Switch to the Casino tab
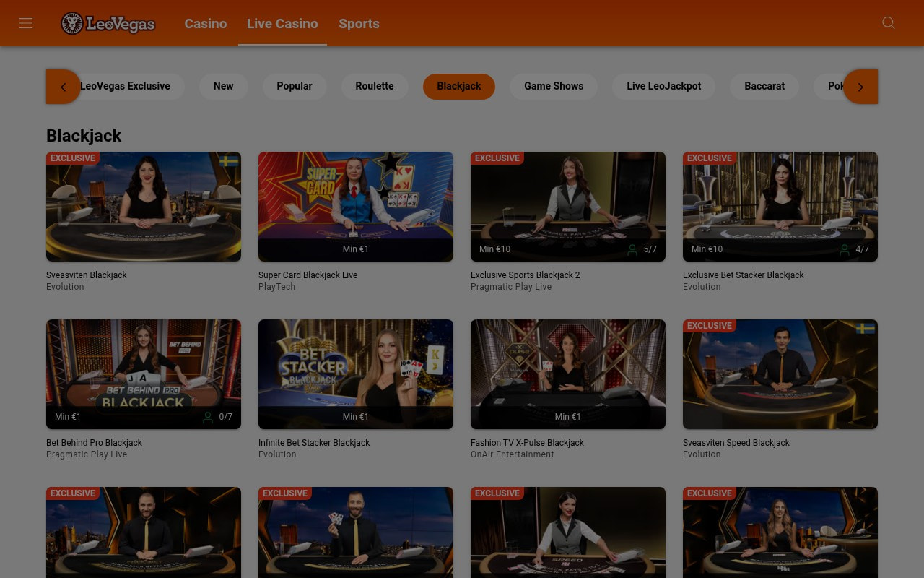The image size is (924, 578). [x=206, y=24]
